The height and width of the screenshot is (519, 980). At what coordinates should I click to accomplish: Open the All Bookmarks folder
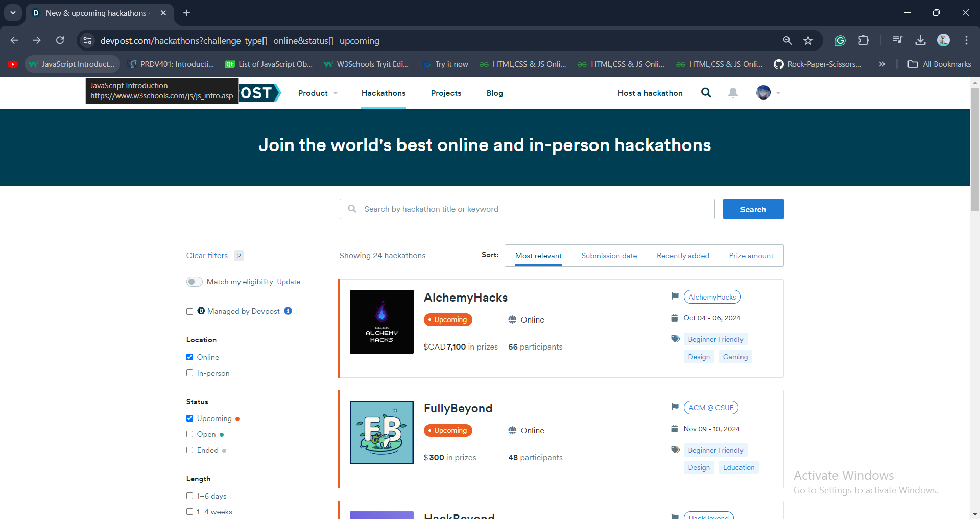pos(939,64)
